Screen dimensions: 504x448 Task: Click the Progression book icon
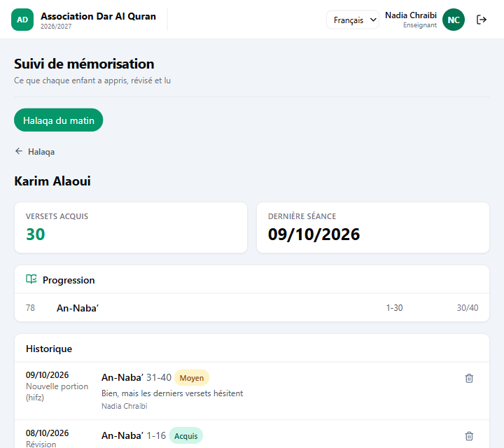click(x=31, y=279)
